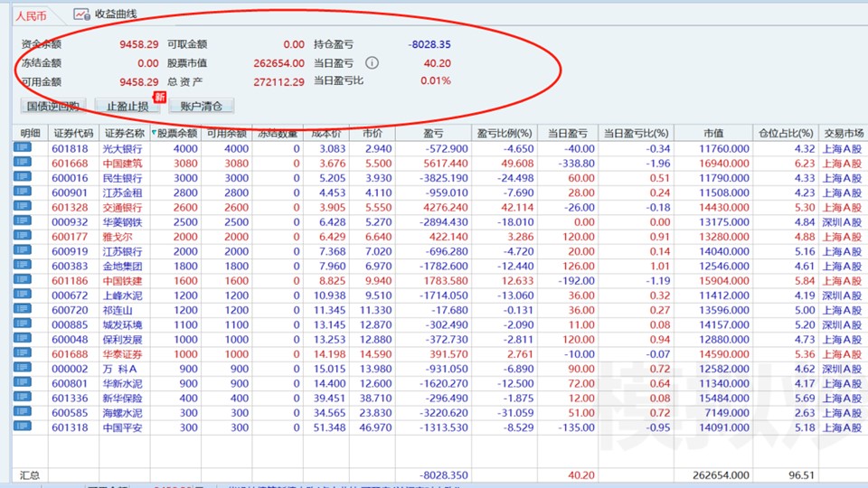
Task: Open details icon for 中国平安 row
Action: [x=23, y=426]
